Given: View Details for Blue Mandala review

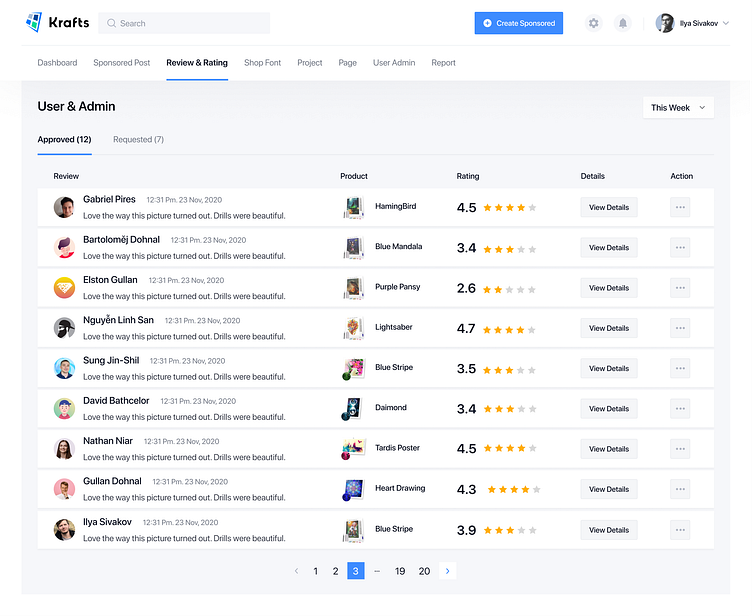Looking at the screenshot, I should pos(609,248).
